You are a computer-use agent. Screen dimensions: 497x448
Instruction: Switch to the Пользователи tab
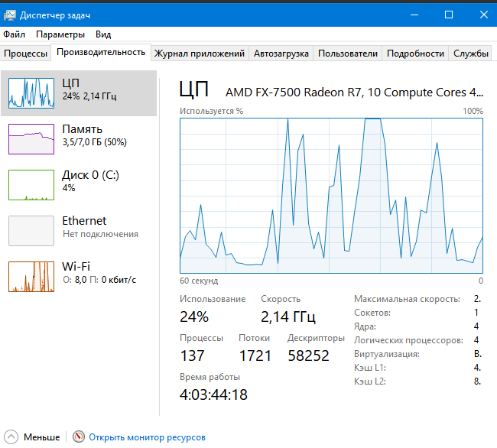348,54
